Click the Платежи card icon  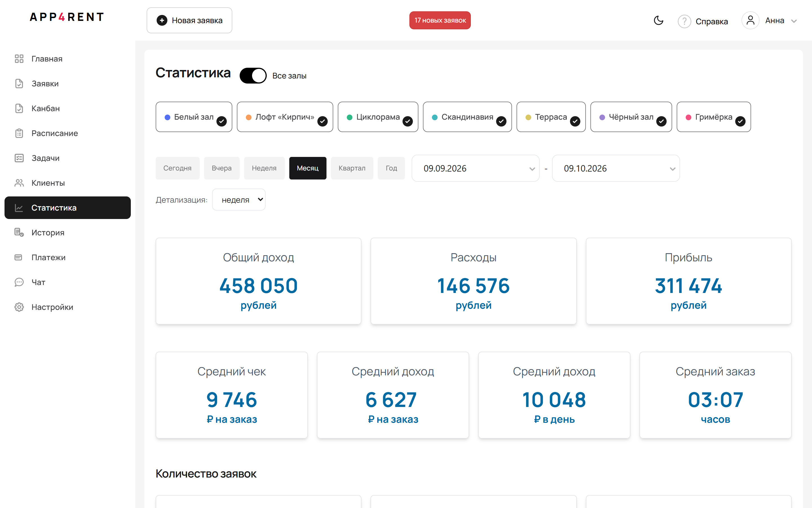tap(18, 257)
